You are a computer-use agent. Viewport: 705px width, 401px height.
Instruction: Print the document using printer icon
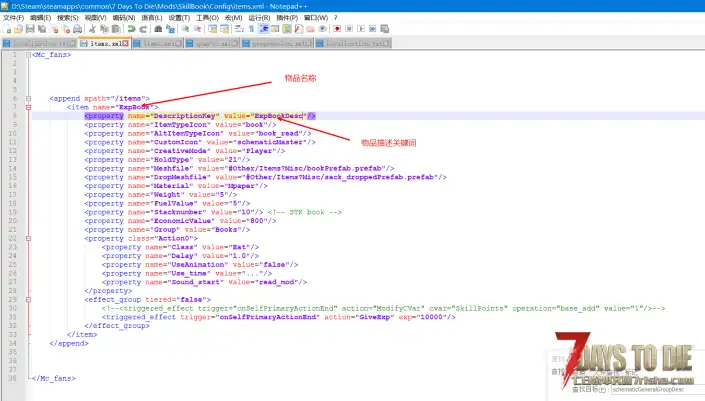(x=77, y=29)
